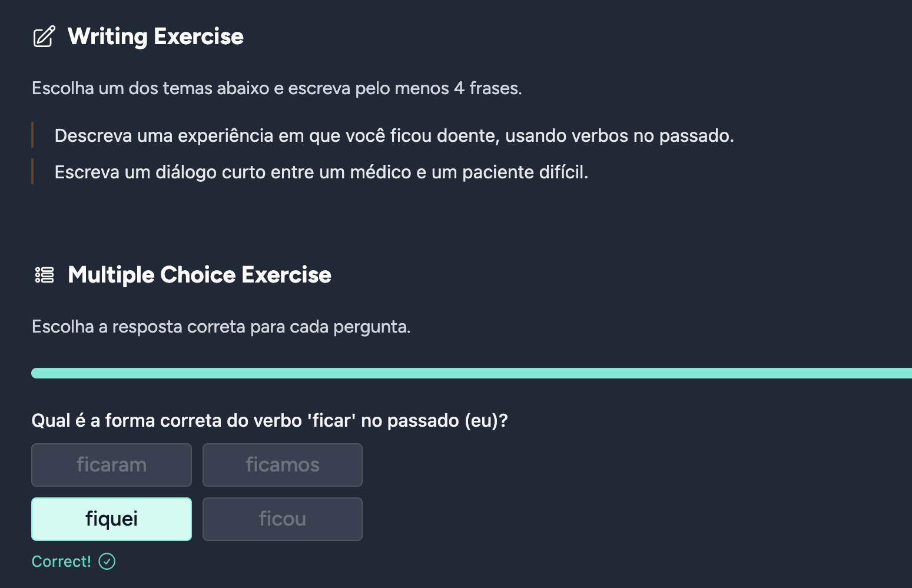
Task: Select the 'ficou' answer option
Action: (282, 519)
